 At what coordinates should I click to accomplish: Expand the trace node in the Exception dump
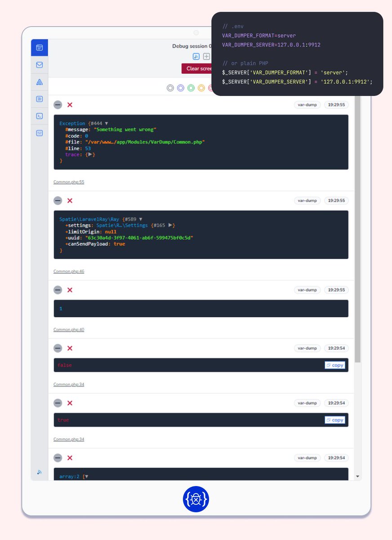point(90,154)
